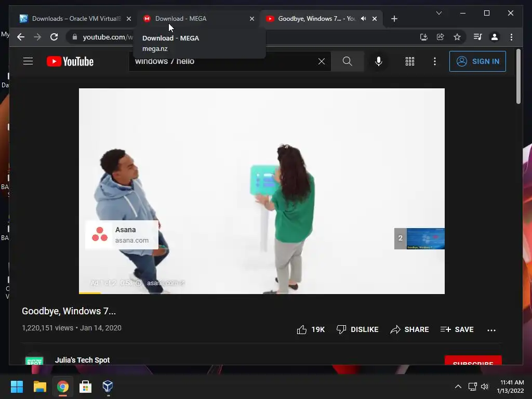Open a new browser tab
Image resolution: width=532 pixels, height=399 pixels.
pyautogui.click(x=394, y=19)
